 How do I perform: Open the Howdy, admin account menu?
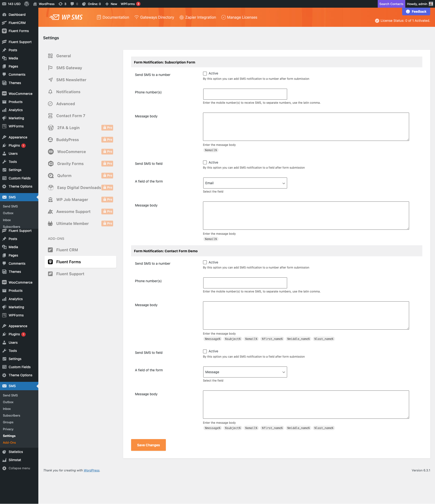click(x=420, y=4)
